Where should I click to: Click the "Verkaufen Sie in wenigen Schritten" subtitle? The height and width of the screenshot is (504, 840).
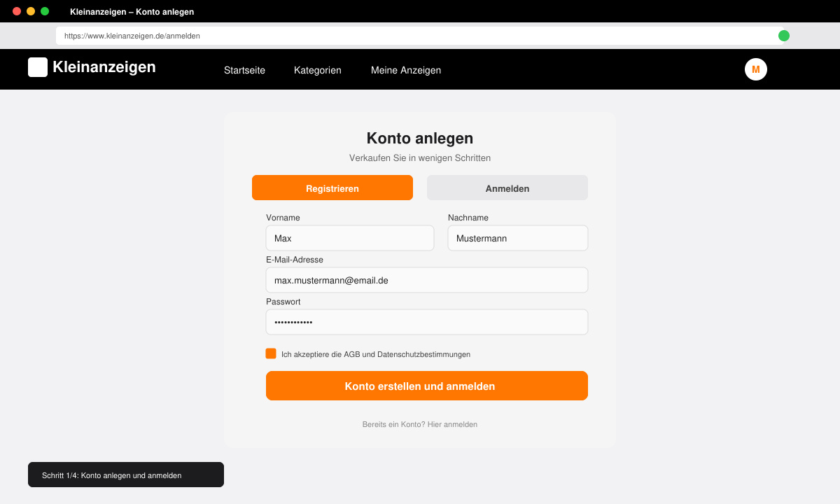click(x=420, y=158)
